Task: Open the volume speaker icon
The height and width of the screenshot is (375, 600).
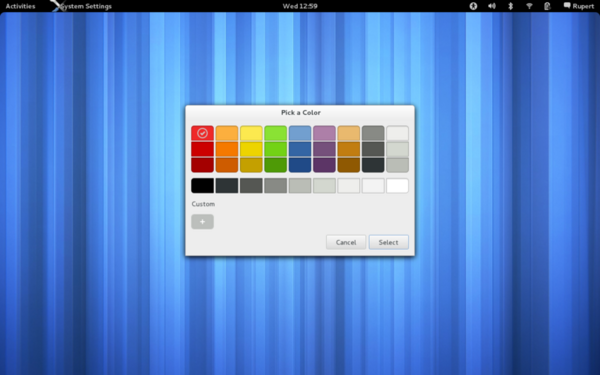Action: coord(492,6)
